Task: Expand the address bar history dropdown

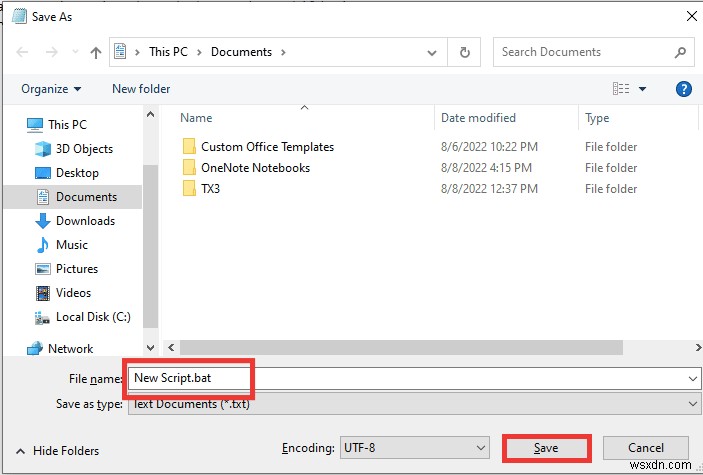Action: click(431, 52)
